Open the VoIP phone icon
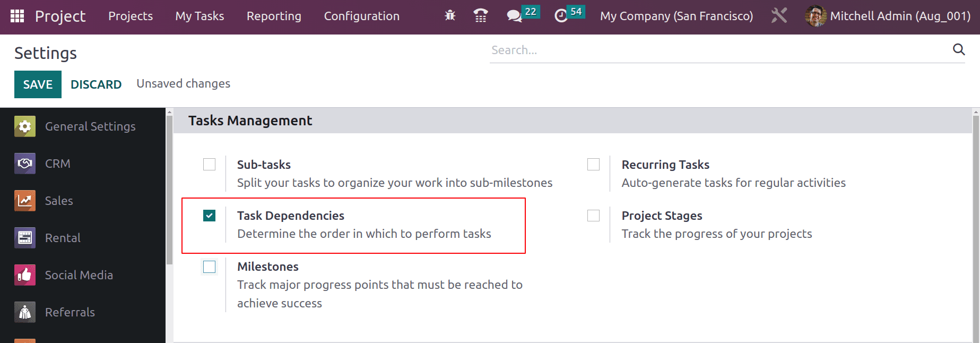The image size is (980, 343). (x=481, y=16)
